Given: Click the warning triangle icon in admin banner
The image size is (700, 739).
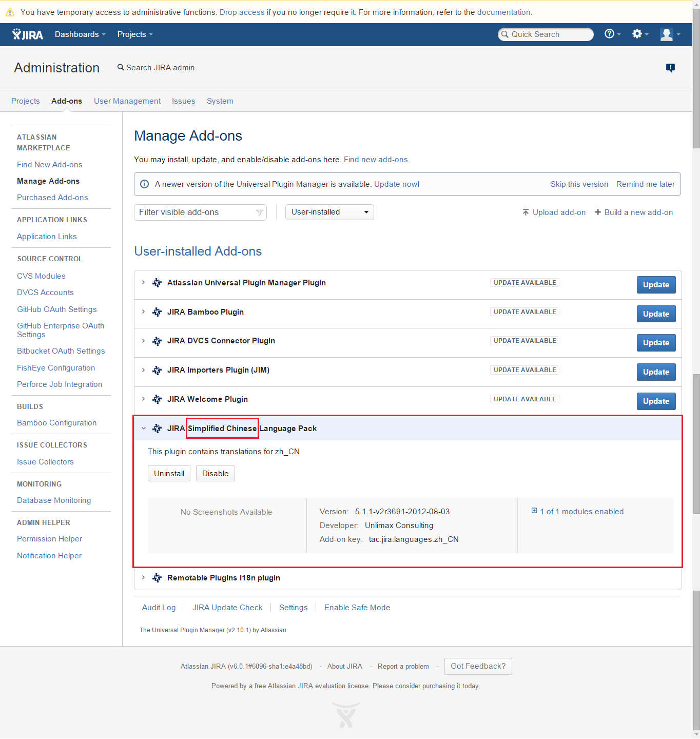Looking at the screenshot, I should point(10,12).
